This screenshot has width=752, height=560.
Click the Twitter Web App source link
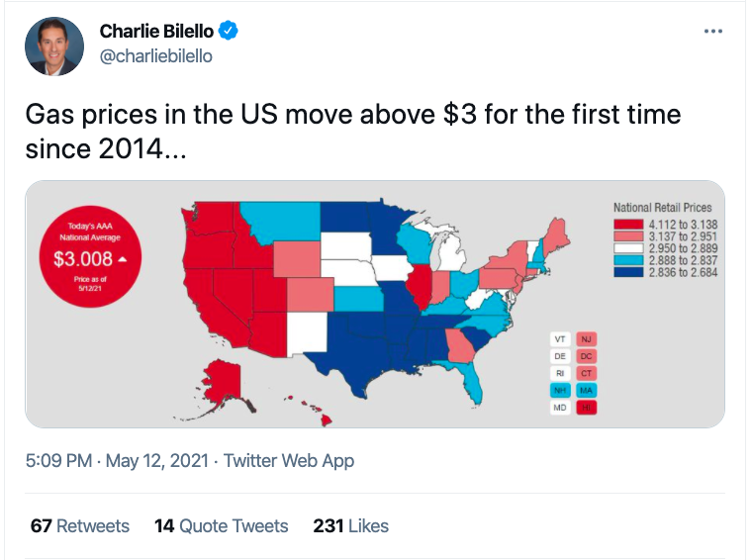[289, 460]
